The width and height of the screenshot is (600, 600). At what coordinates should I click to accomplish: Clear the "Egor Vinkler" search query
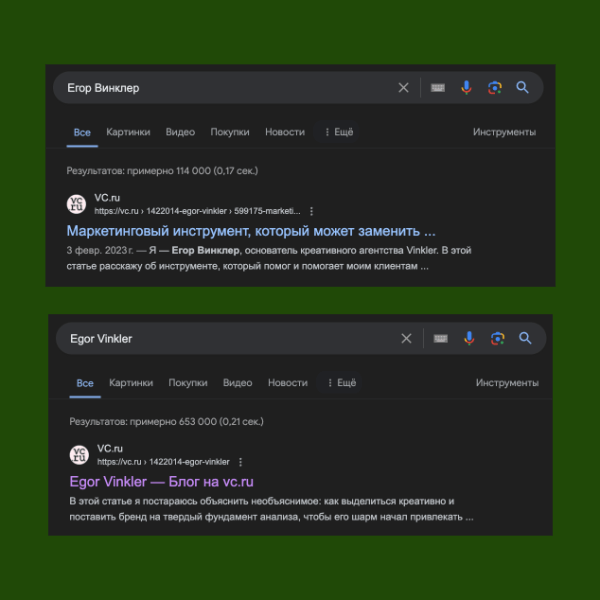coord(406,339)
